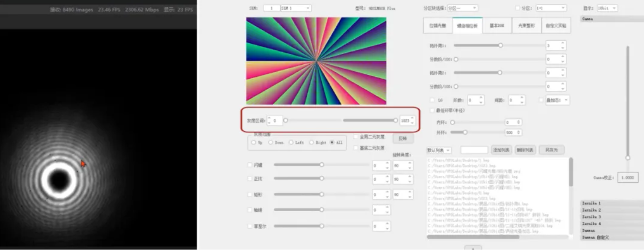Open the SLM 1 selection dropdown
The height and width of the screenshot is (251, 644).
pyautogui.click(x=295, y=8)
